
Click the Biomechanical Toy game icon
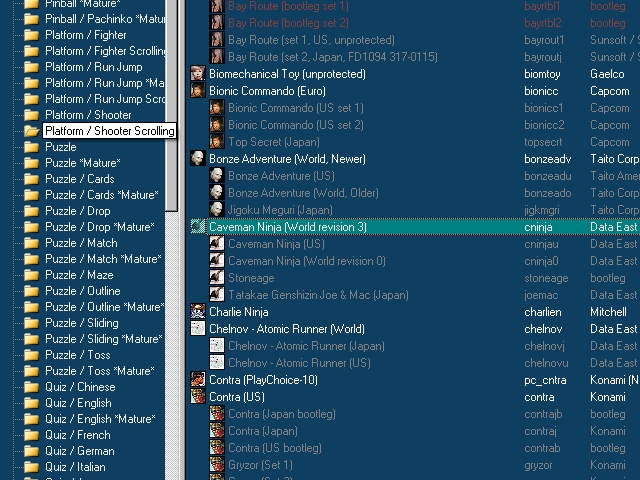click(198, 74)
